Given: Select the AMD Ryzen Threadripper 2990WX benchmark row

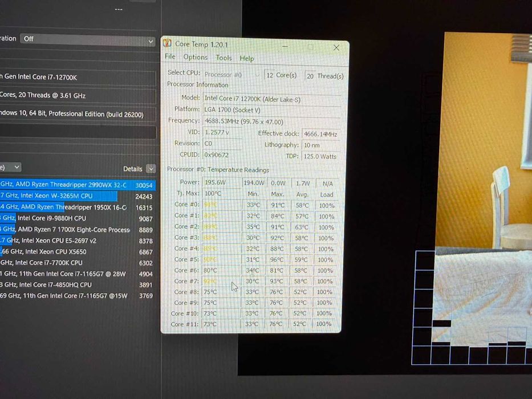Looking at the screenshot, I should [78, 185].
